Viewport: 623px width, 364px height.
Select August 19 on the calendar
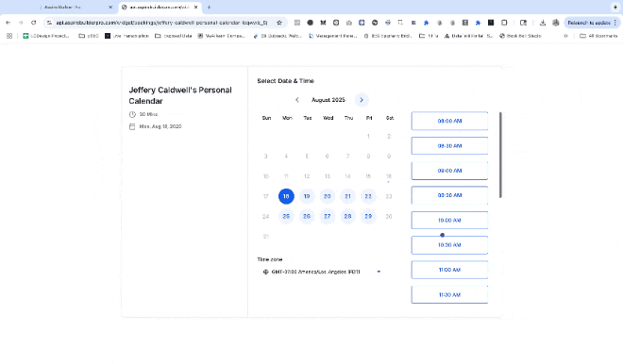(x=307, y=196)
